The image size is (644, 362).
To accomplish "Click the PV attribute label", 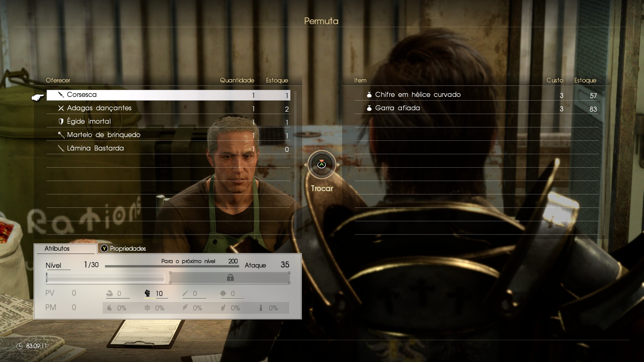I will point(50,293).
